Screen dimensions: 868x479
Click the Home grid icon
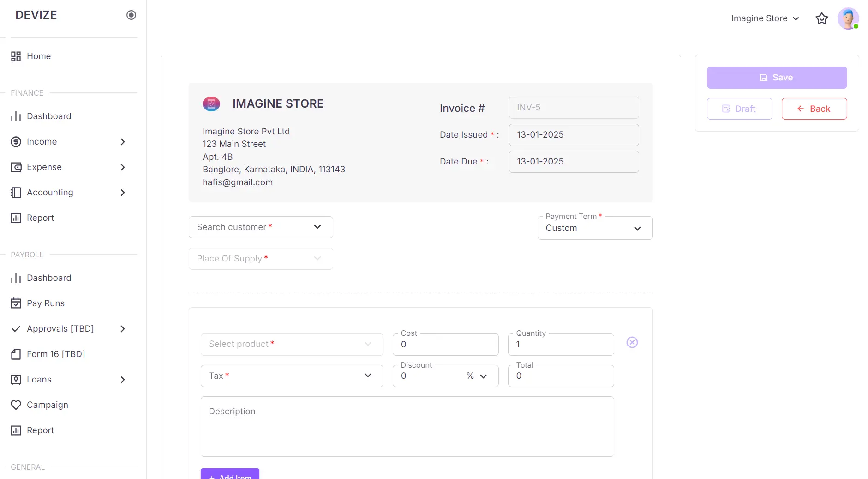click(16, 56)
